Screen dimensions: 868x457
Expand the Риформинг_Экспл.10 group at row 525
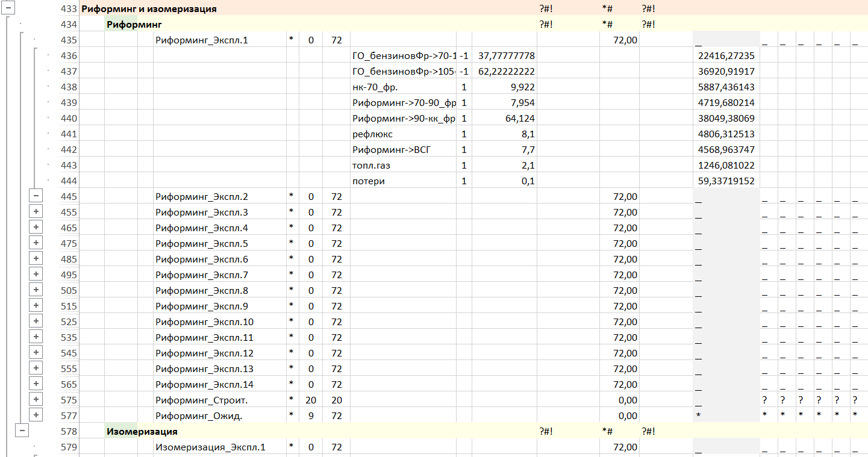point(36,321)
